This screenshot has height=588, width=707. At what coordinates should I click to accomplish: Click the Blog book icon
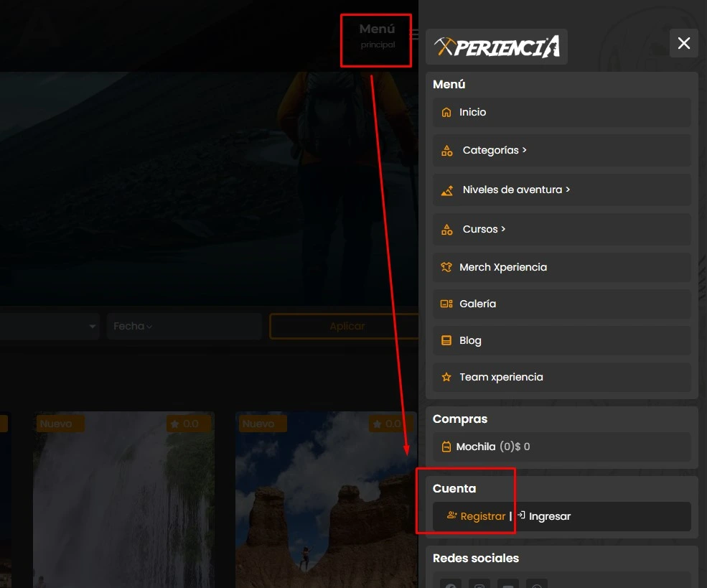click(x=446, y=340)
